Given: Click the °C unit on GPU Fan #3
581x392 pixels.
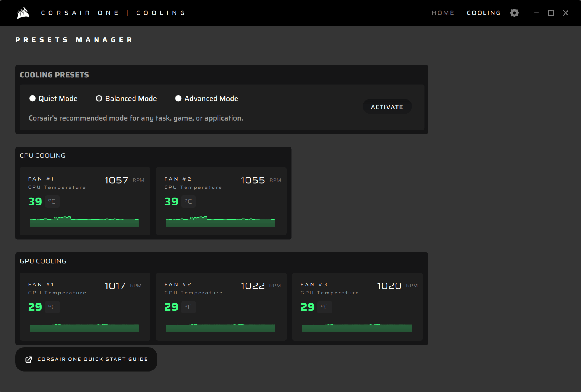Looking at the screenshot, I should click(x=325, y=307).
